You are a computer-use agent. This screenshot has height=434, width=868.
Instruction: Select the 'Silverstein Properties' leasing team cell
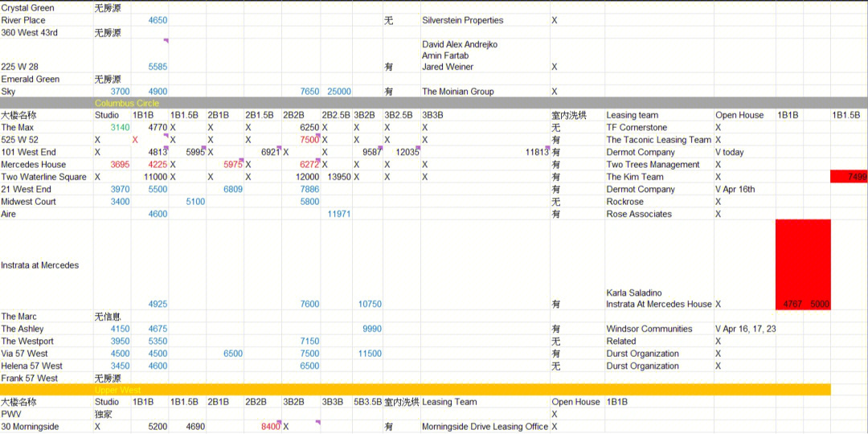click(x=463, y=20)
